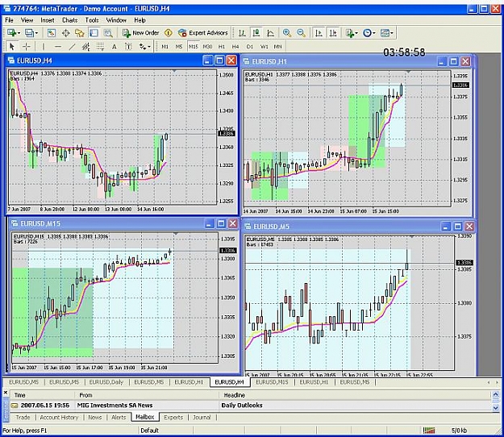Viewport: 504px width, 437px height.
Task: Click the Expert Advisors button
Action: pos(202,33)
